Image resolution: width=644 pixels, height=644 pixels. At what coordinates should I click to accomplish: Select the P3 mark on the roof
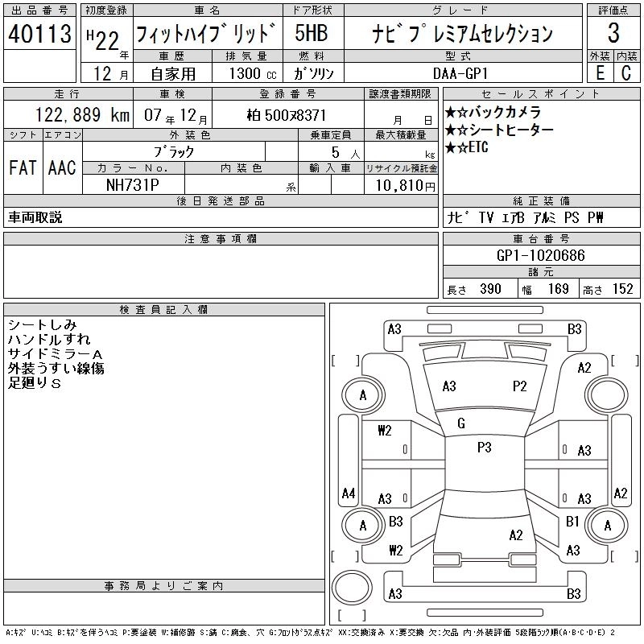pos(484,448)
